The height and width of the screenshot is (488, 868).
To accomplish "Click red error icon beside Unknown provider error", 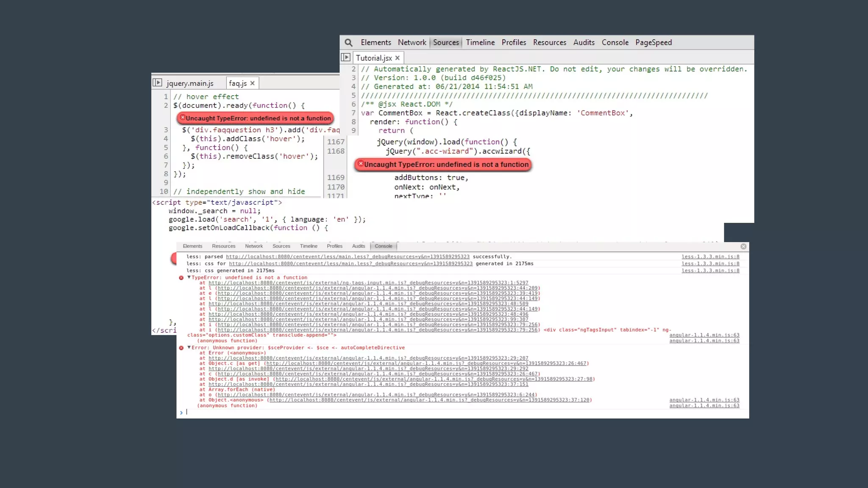I will [x=181, y=348].
